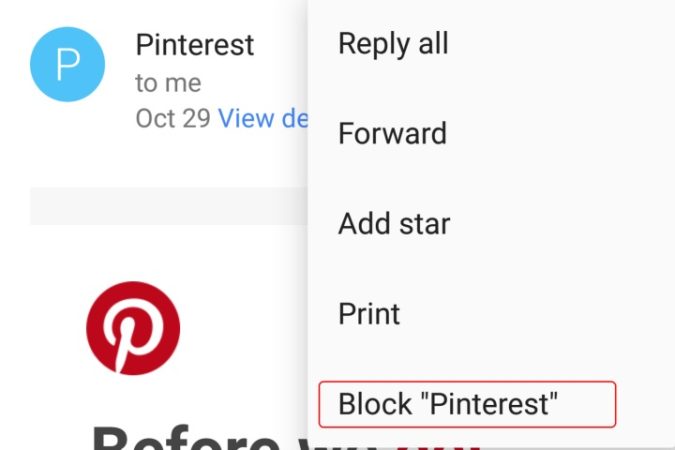The image size is (675, 450).
Task: Tap the red-outlined Block menu entry
Action: pos(467,404)
